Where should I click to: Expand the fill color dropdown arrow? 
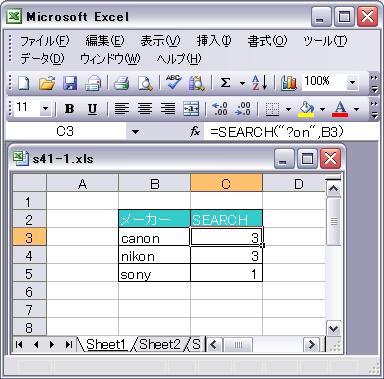(x=322, y=109)
